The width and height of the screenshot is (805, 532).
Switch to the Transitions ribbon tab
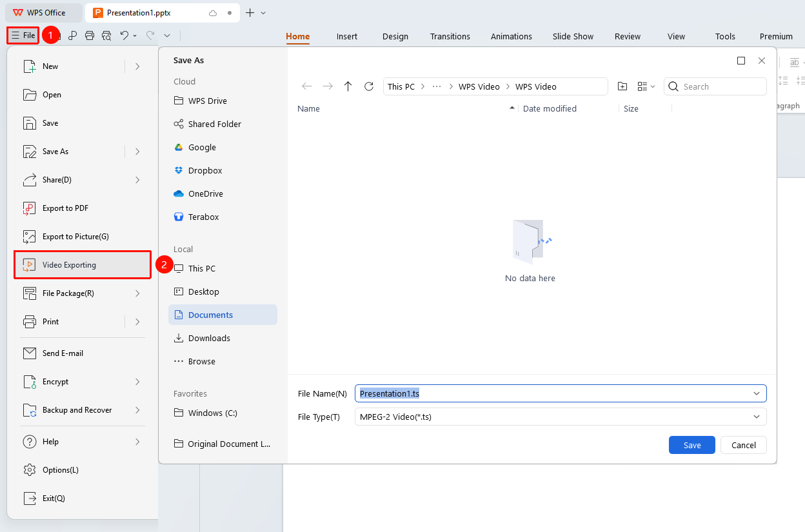(x=450, y=36)
